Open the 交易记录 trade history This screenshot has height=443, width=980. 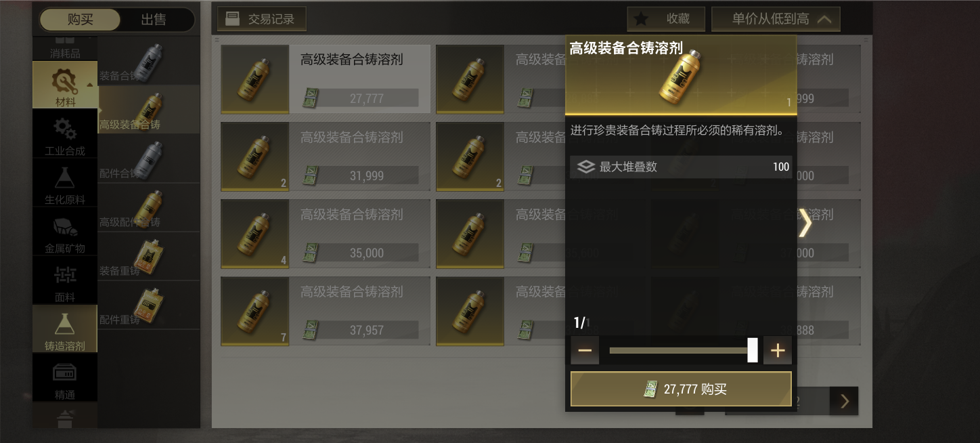pos(262,19)
